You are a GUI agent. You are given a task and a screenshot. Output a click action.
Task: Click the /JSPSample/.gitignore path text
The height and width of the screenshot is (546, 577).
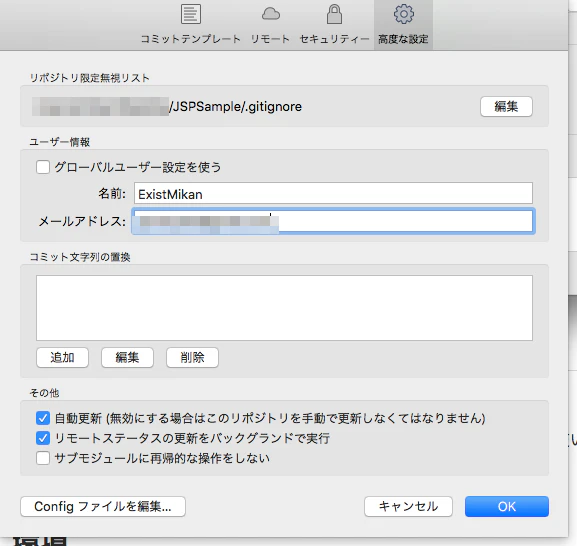pos(236,107)
